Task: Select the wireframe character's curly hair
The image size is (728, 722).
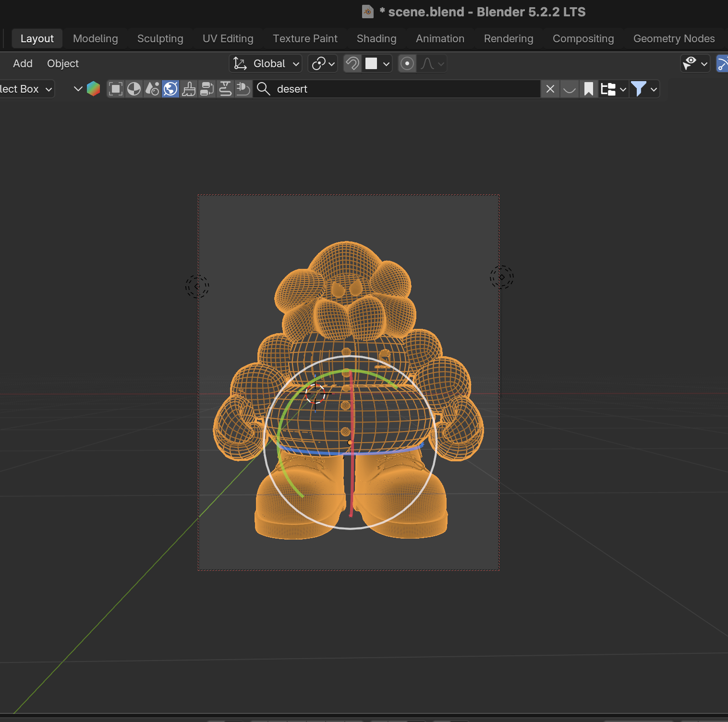Action: tap(347, 259)
